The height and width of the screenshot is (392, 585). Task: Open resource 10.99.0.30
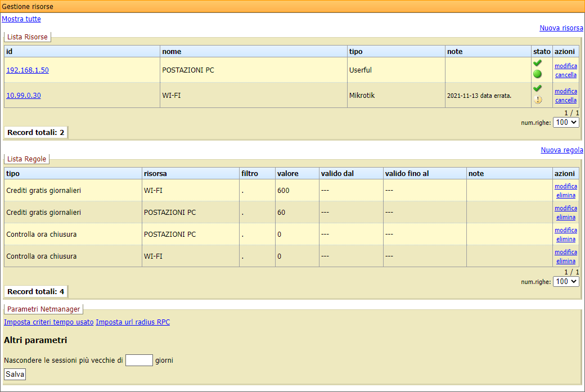point(24,96)
